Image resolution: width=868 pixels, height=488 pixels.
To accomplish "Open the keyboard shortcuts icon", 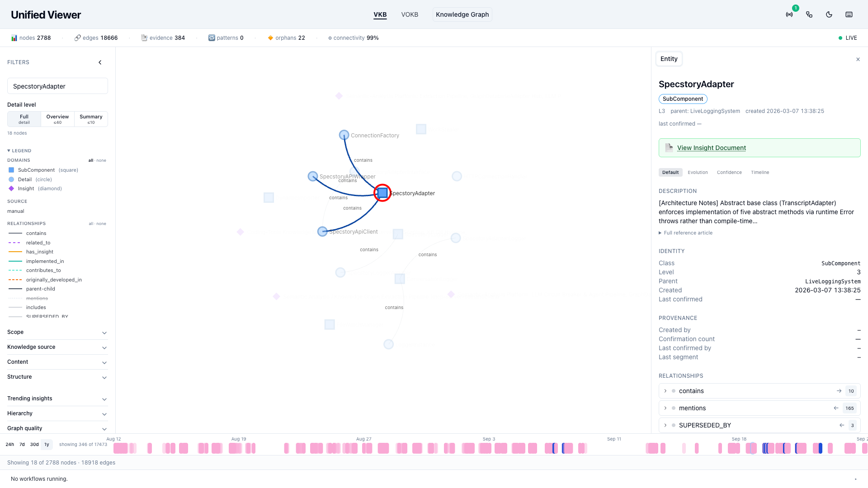I will (x=849, y=14).
